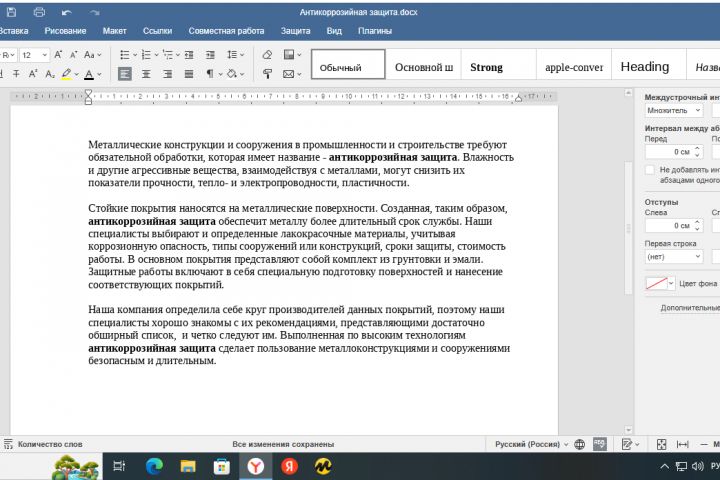The image size is (720, 480).
Task: Apply the Heading style
Action: 645,67
